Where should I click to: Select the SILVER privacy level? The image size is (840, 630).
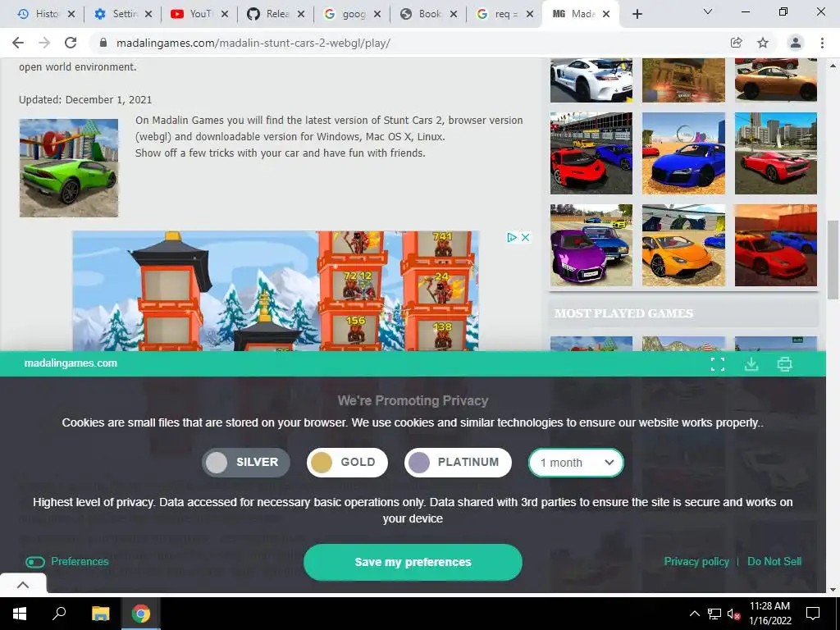[x=246, y=463]
